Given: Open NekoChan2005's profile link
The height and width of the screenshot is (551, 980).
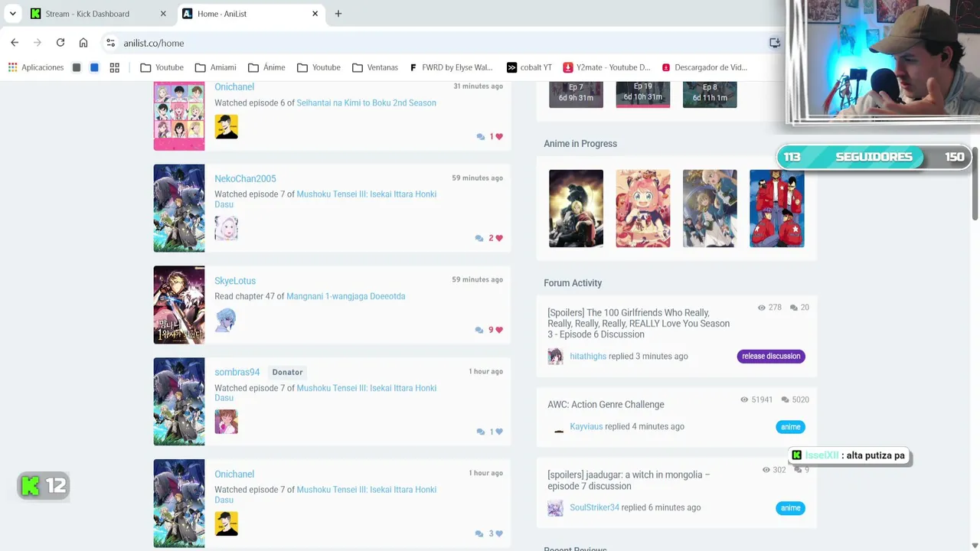Looking at the screenshot, I should point(245,178).
